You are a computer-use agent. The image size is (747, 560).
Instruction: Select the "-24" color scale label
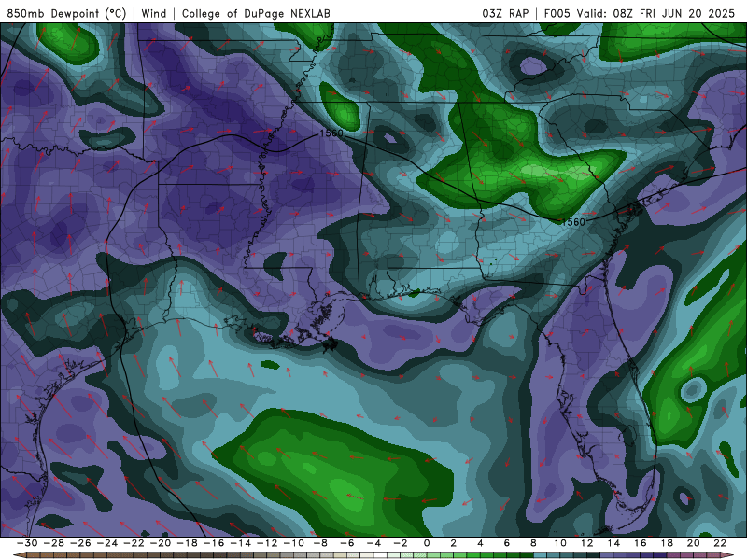107,543
